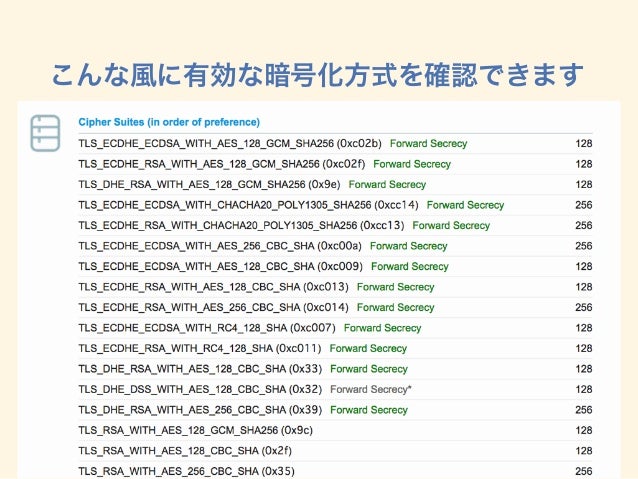638x479 pixels.
Task: Select TLS_ECDHE_RSA_WITH_AES_128_GCM_SHA256 (0xc02f)
Action: (222, 164)
